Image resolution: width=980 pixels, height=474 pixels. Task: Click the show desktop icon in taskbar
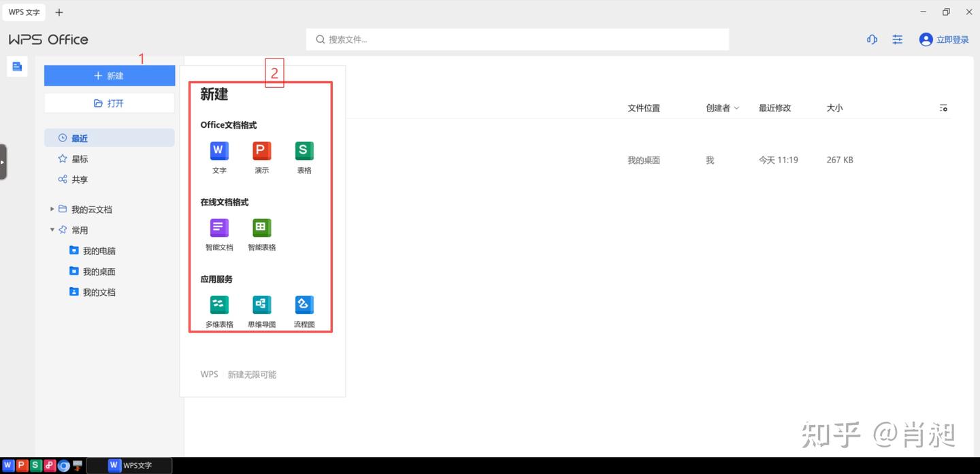pos(77,465)
